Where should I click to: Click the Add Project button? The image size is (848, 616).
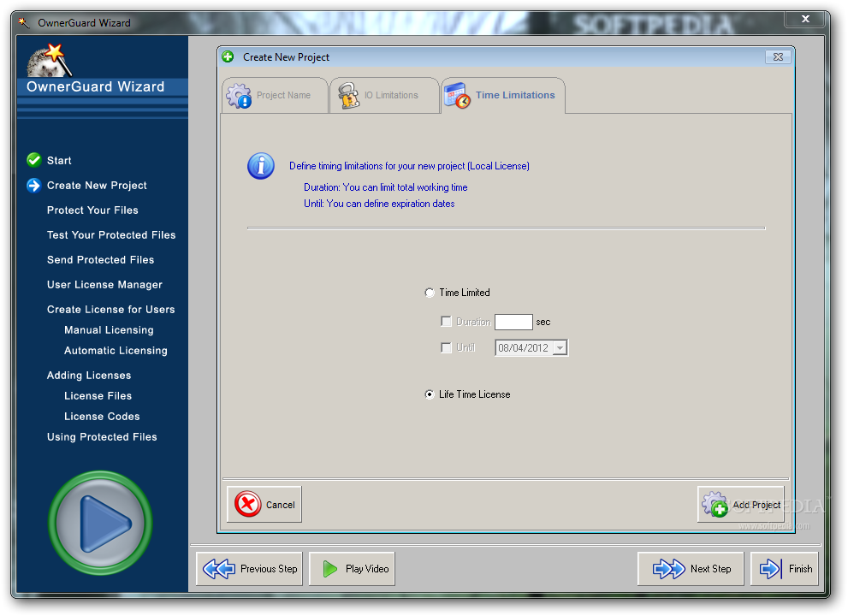click(741, 505)
